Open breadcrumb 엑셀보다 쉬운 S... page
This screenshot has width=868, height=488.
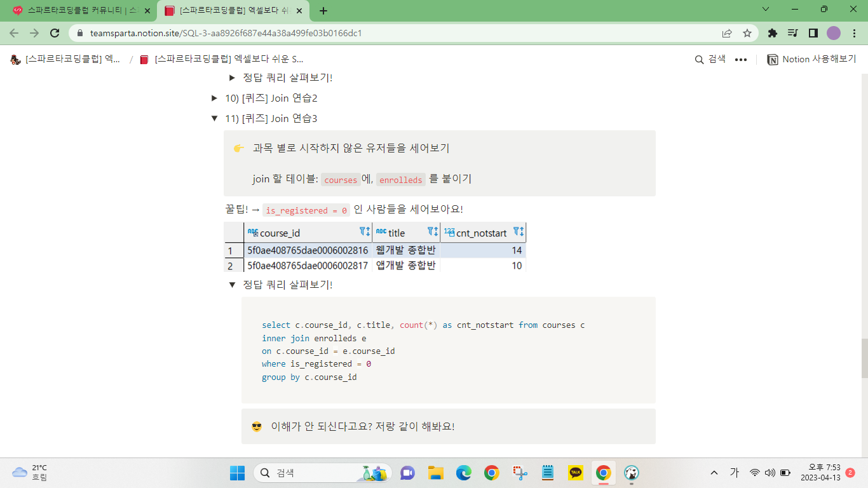(222, 59)
